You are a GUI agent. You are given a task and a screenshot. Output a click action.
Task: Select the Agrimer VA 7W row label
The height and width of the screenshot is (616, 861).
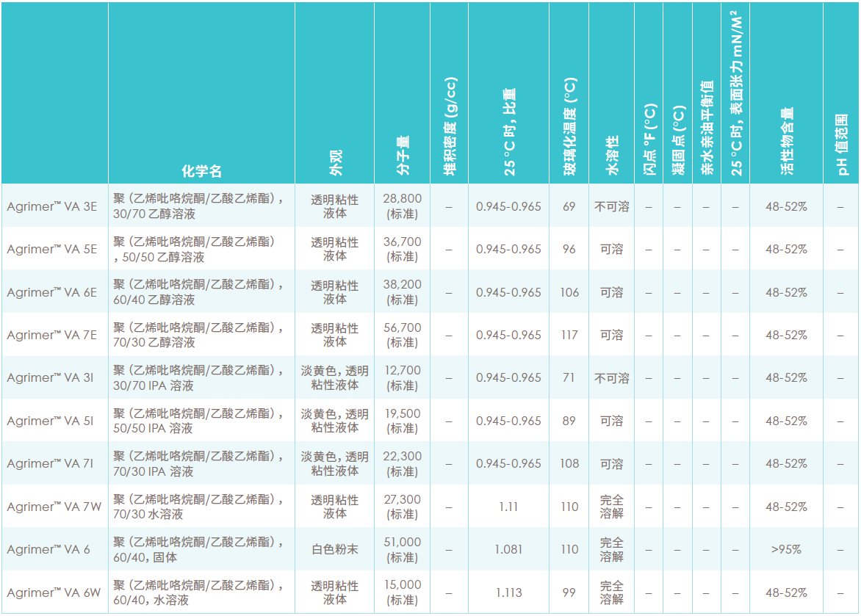54,506
